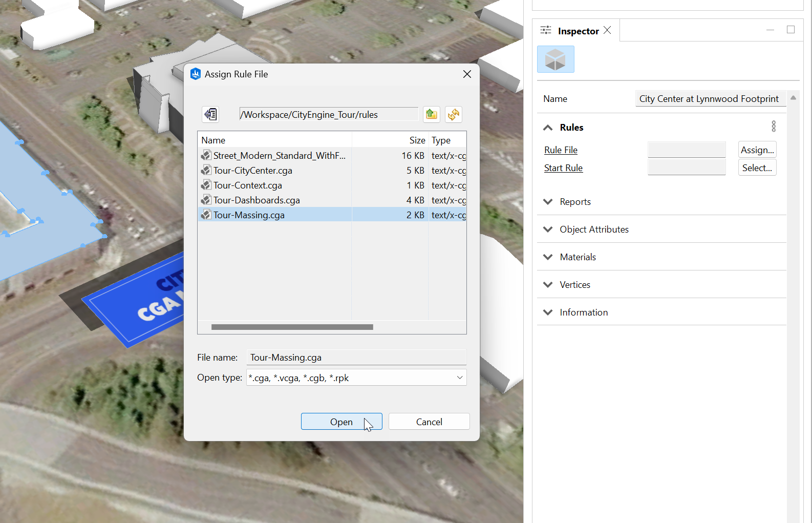Close the Assign Rule File dialog
The width and height of the screenshot is (812, 523).
pos(467,74)
